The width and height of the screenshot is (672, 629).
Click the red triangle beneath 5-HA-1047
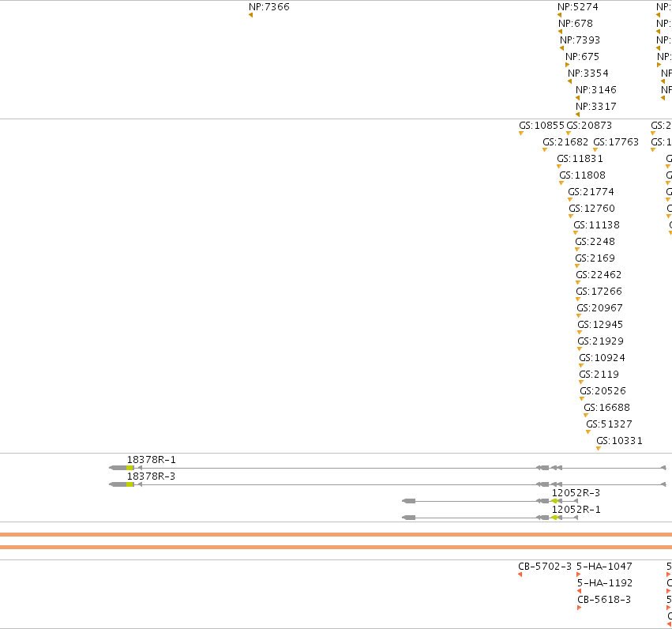tap(579, 574)
